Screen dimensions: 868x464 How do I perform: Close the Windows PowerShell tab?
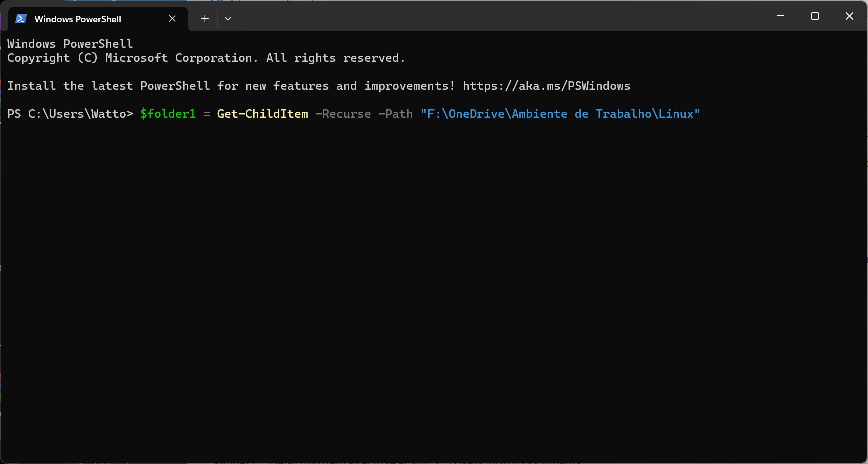[x=172, y=19]
